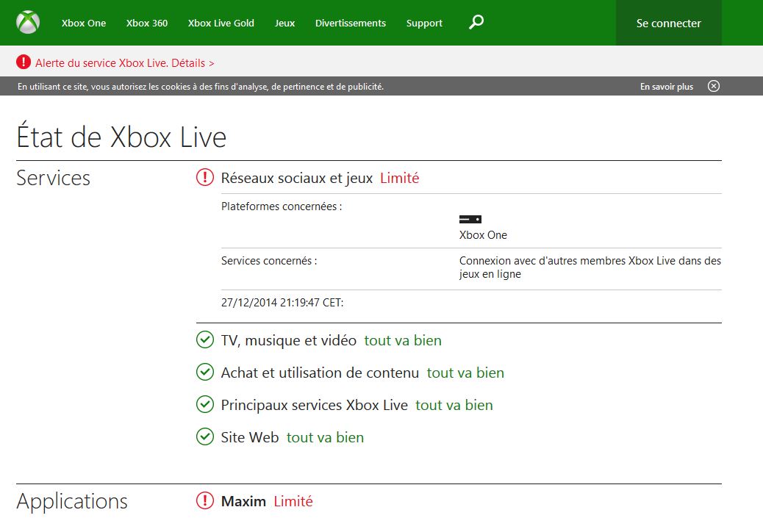Image resolution: width=763 pixels, height=532 pixels.
Task: Click check icon next to Achat et utilisation
Action: click(205, 372)
